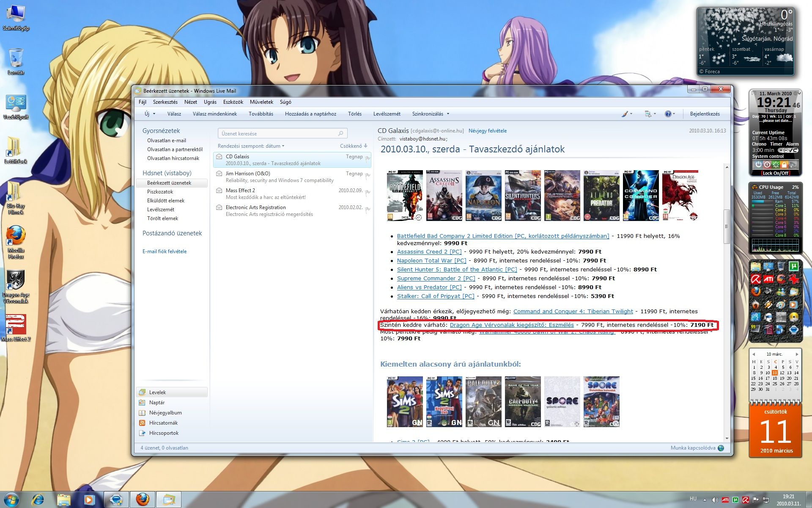The height and width of the screenshot is (508, 812).
Task: Click Hozzáadás a naptárhoz
Action: 310,114
